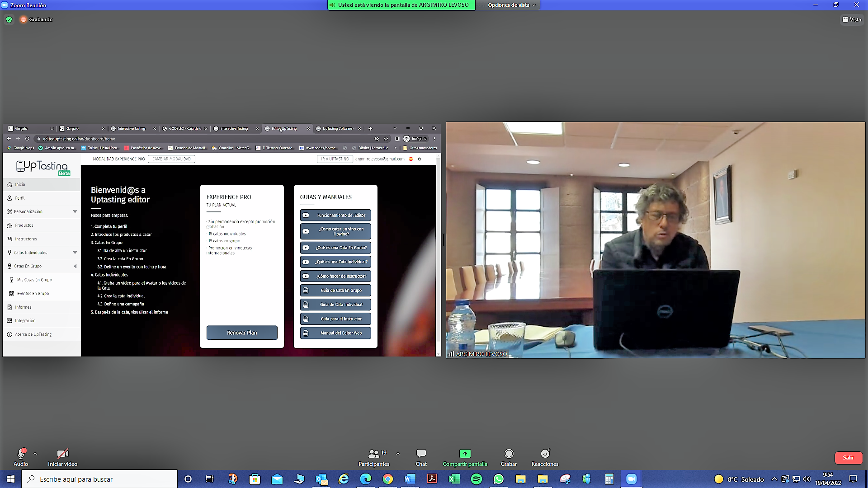
Task: Collapse the Catas En Grupo section
Action: coord(42,266)
